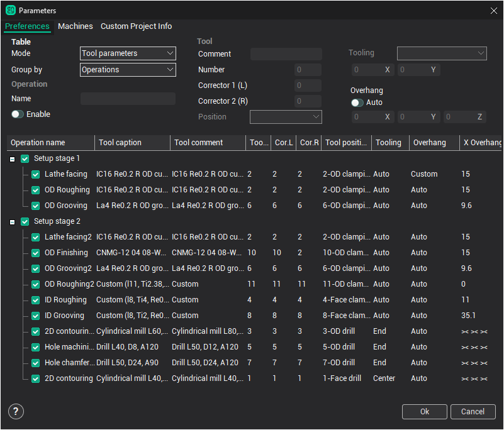Uncheck the Lathe facing operation checkbox

pos(36,174)
